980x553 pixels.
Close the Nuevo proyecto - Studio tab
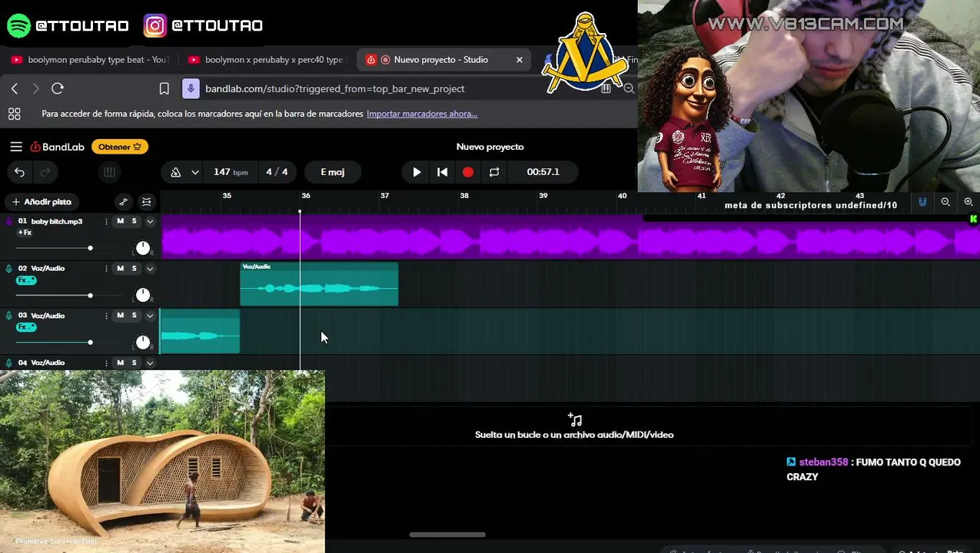coord(520,60)
